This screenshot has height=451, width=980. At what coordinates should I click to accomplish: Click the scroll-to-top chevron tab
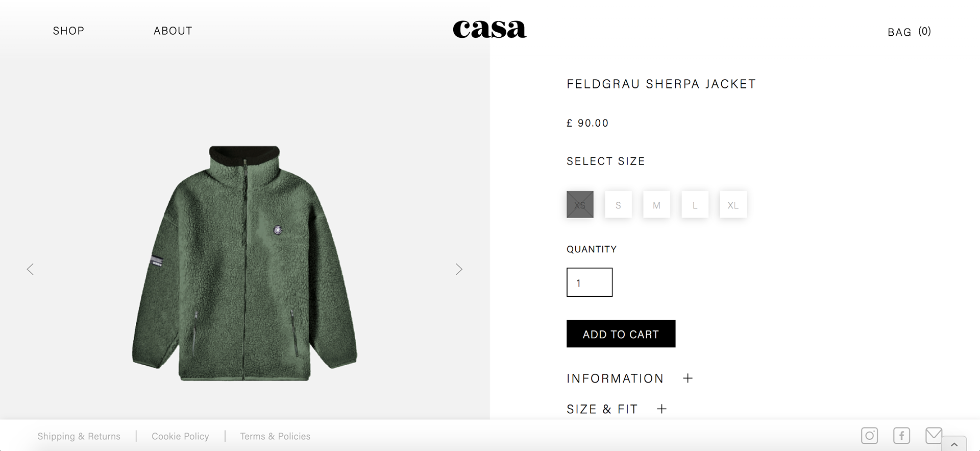(954, 444)
